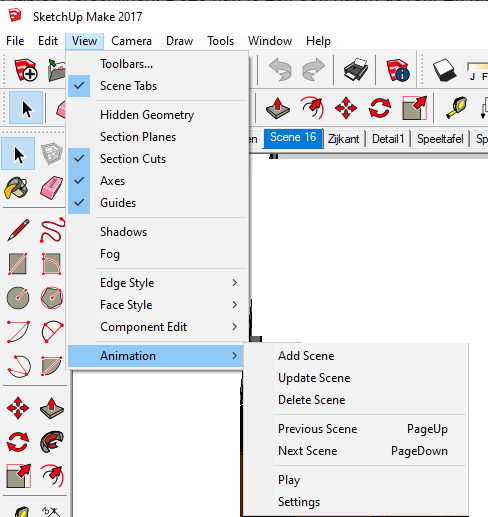Select the Eraser tool in left toolset
The image size is (488, 517).
pyautogui.click(x=52, y=188)
